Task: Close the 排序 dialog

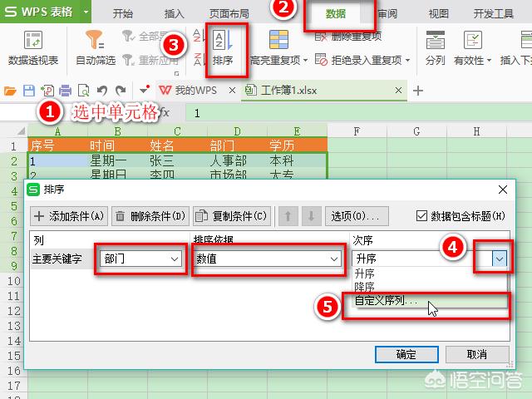Action: click(503, 190)
